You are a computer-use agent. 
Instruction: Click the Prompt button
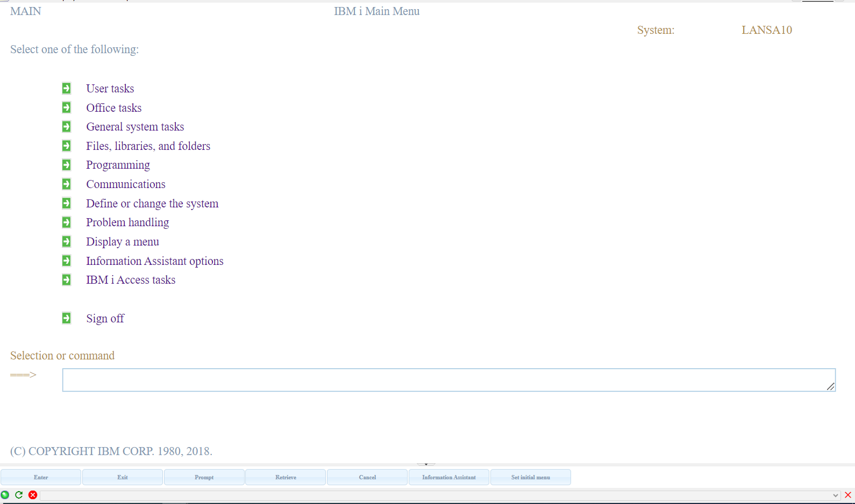[204, 477]
